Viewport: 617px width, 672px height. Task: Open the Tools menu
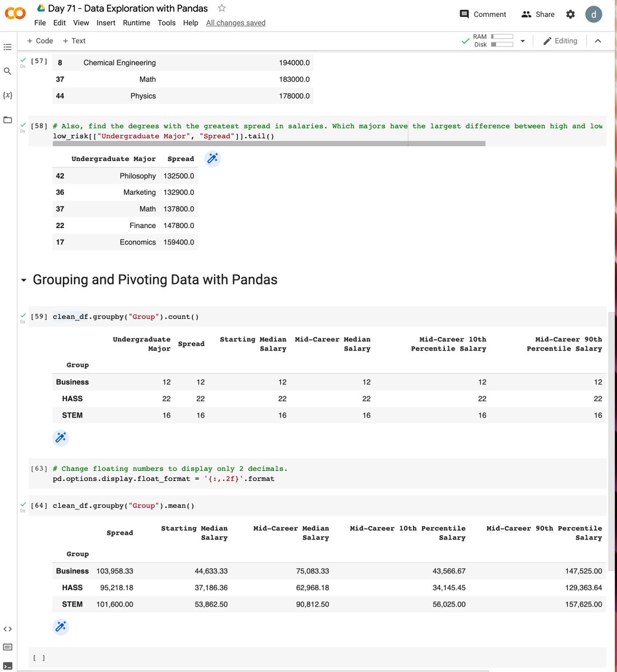(x=166, y=23)
